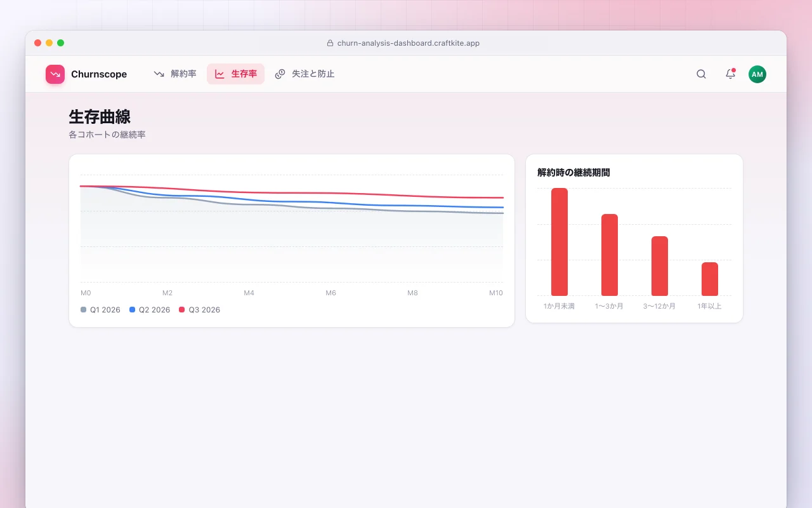Click the 1〜3か月 axis label
Screen dimensions: 812x508
coord(610,306)
